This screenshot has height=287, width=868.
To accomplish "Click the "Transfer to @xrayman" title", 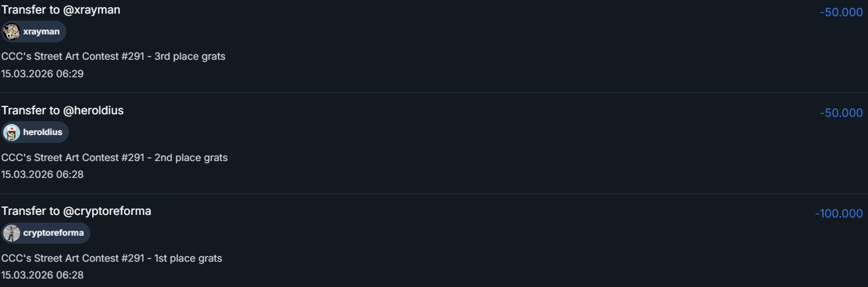I will [61, 10].
